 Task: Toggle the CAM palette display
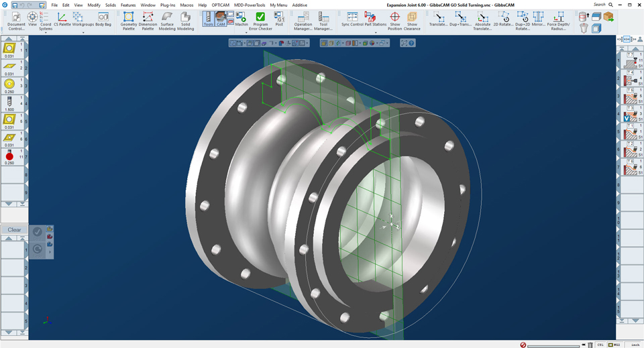(221, 19)
